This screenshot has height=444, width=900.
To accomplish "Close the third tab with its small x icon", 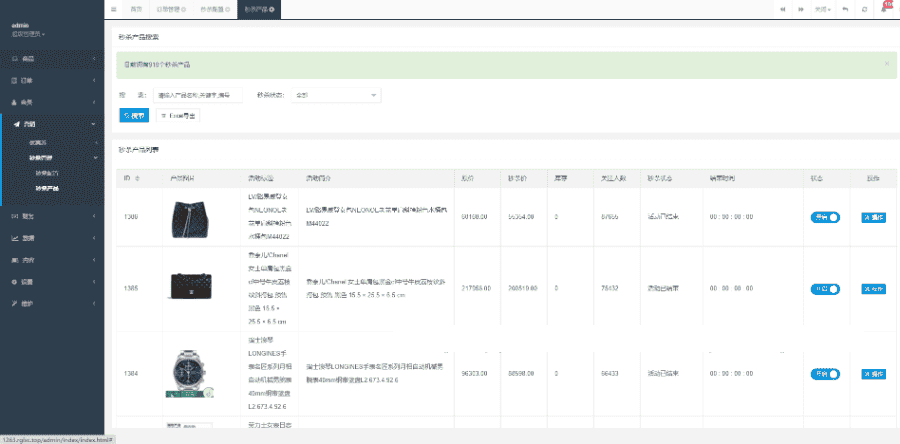I will [228, 9].
